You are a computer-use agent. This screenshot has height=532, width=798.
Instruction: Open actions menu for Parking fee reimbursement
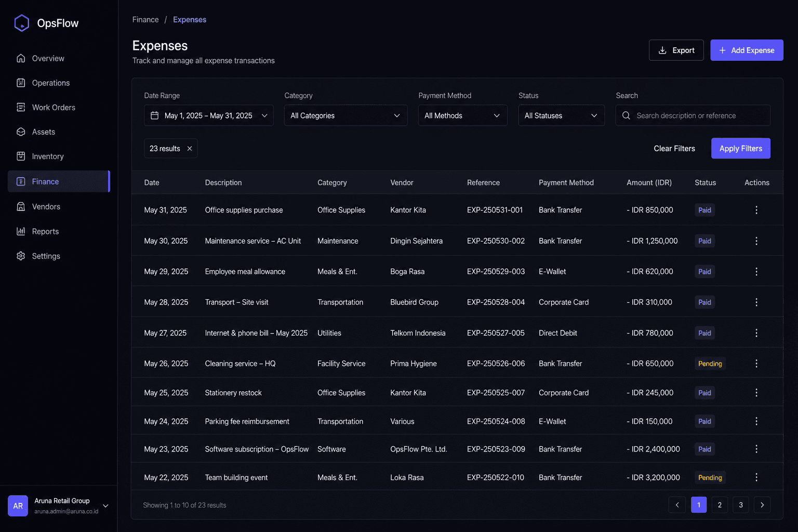click(x=756, y=421)
